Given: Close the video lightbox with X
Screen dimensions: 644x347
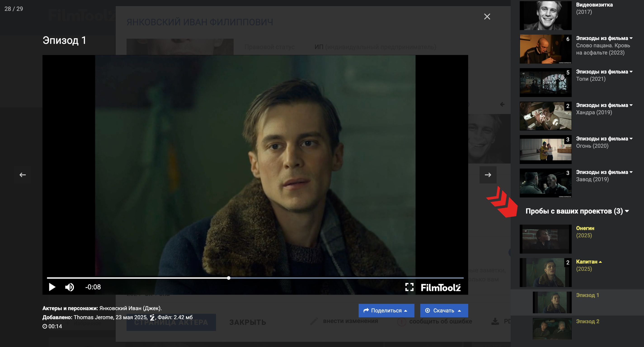Looking at the screenshot, I should (487, 17).
